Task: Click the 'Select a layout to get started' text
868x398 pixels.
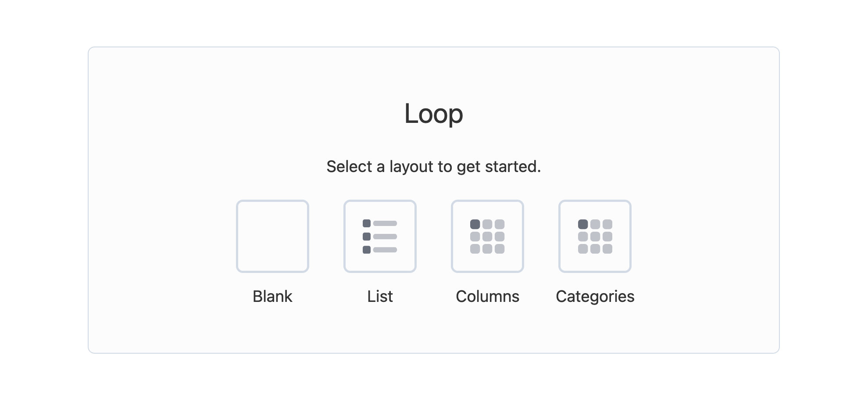Action: tap(434, 166)
